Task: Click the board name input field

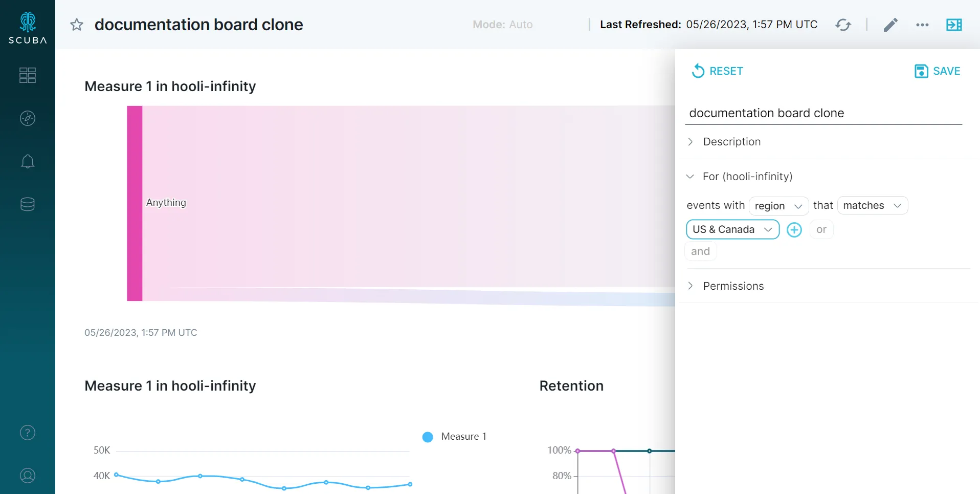Action: 823,113
